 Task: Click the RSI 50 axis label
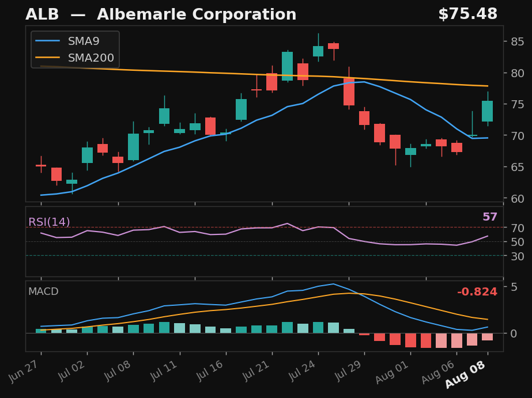[518, 242]
